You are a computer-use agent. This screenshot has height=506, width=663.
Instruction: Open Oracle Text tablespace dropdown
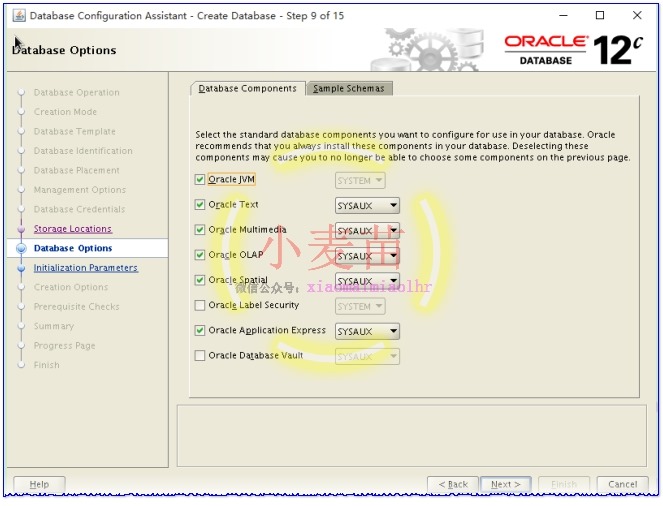[x=367, y=206]
